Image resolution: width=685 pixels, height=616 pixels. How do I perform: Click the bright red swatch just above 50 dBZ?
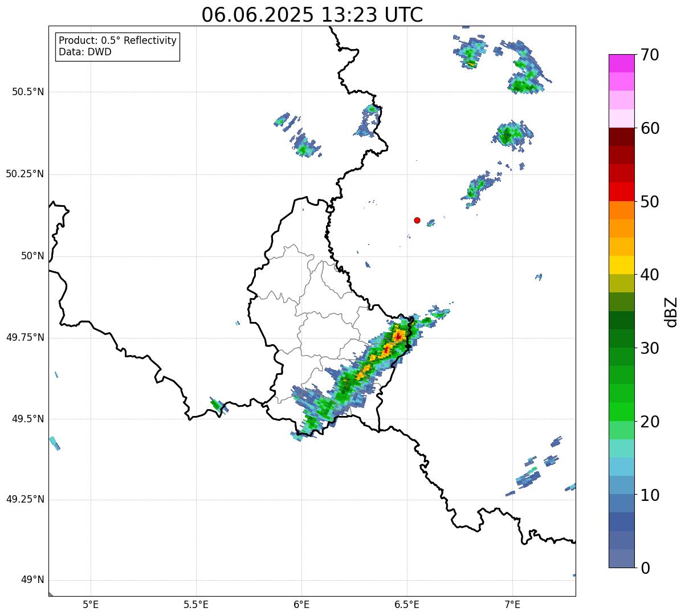(621, 192)
